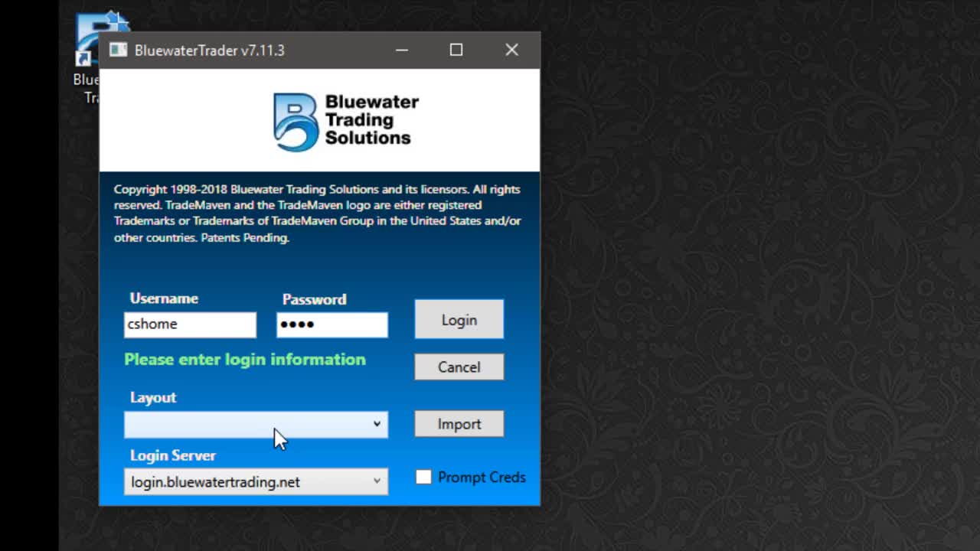Viewport: 980px width, 551px height.
Task: Focus the Username input field
Action: (190, 324)
